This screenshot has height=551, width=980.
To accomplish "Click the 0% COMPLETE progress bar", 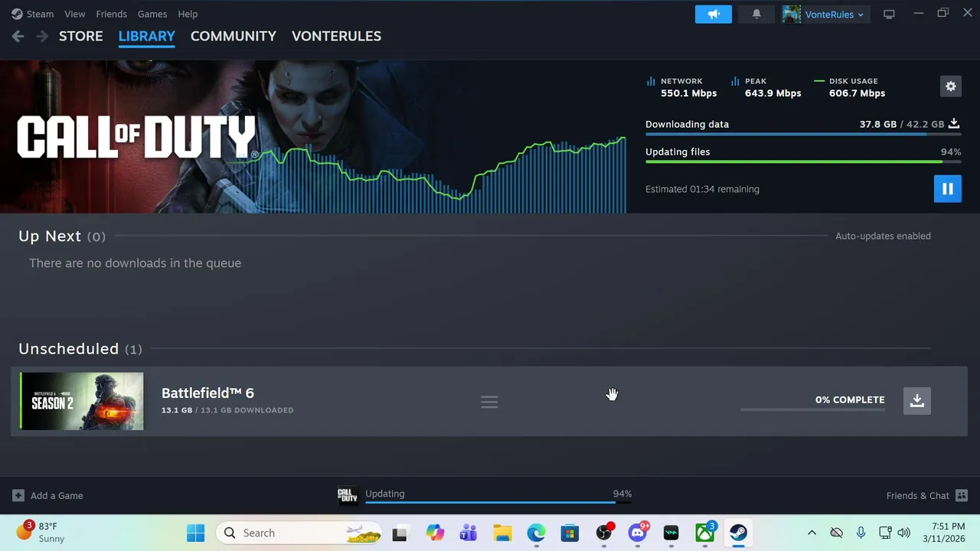I will pyautogui.click(x=813, y=409).
